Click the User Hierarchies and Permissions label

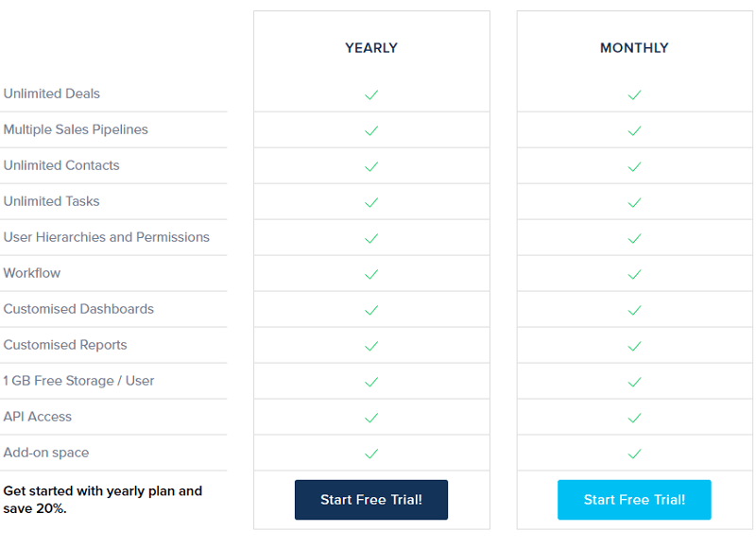(107, 237)
